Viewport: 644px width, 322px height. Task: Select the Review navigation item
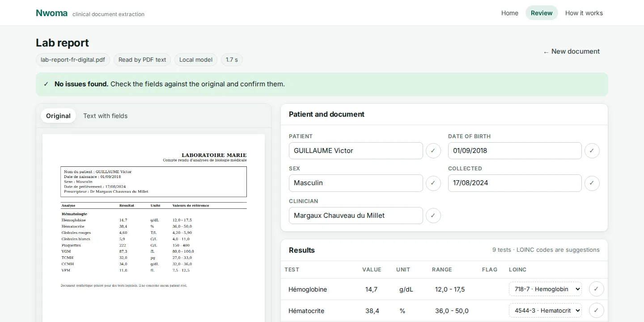(542, 13)
